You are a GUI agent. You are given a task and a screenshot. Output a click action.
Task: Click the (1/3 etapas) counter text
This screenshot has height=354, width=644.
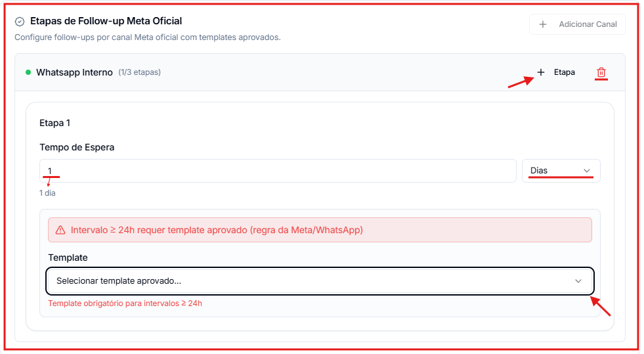[x=140, y=72]
